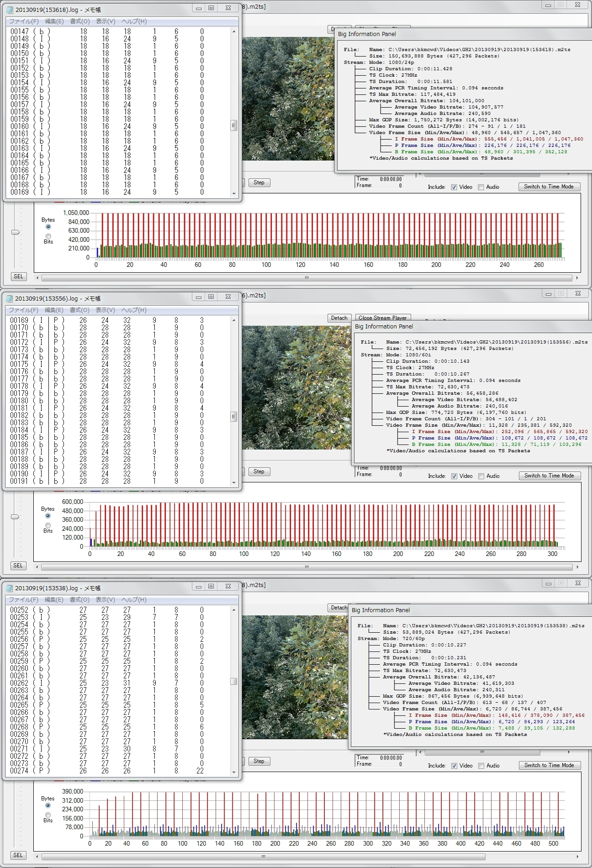592x868 pixels.
Task: Click horizontal scrollbar beneath the 600,000 chart
Action: coord(307,567)
